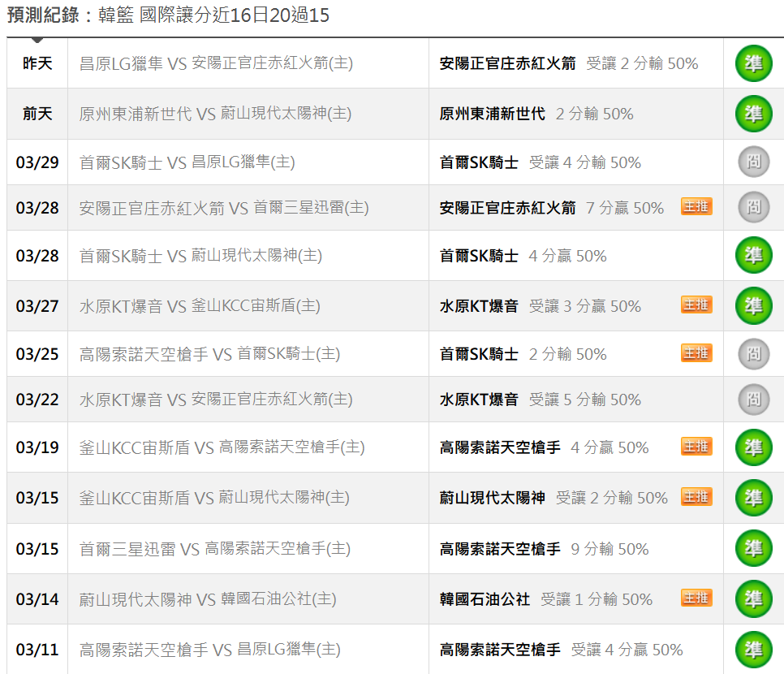This screenshot has height=674, width=784.
Task: Open match 原州東浦新世代 VS 蔚山現代太陽神(主)
Action: click(x=216, y=114)
